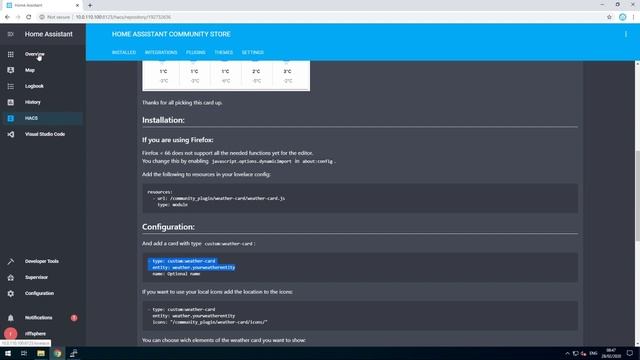
Task: Click the Not secure site info indicator
Action: [x=54, y=17]
